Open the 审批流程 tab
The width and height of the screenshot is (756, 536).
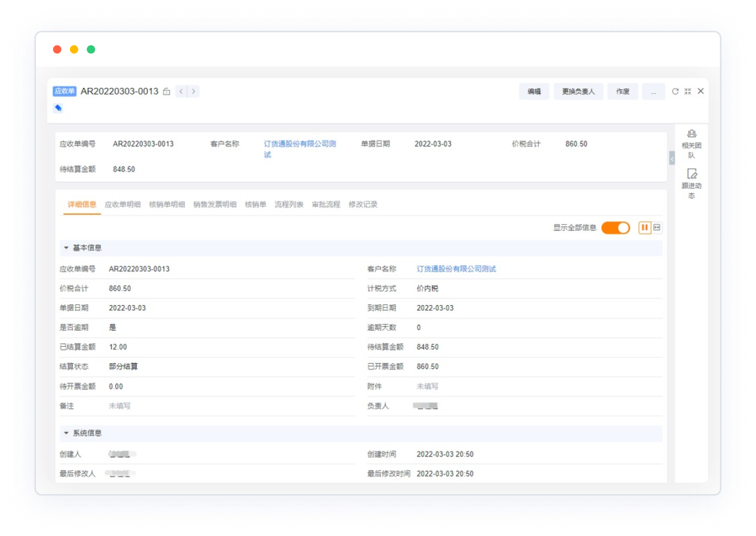(326, 205)
